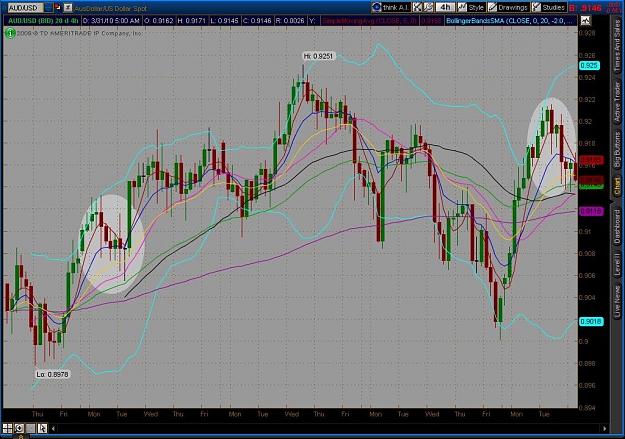Viewport: 625px width, 439px height.
Task: Click the D: 3/31/10 5:00 AM date readout
Action: click(111, 20)
